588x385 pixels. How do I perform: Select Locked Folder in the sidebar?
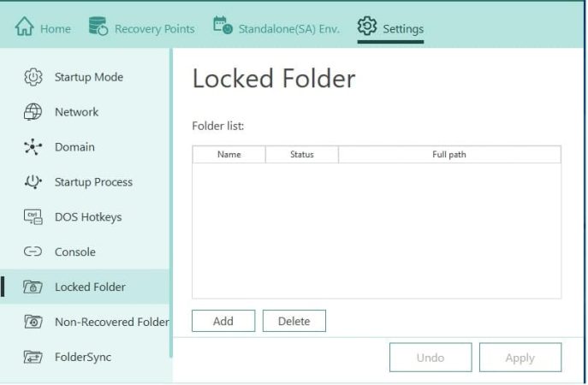pos(90,287)
